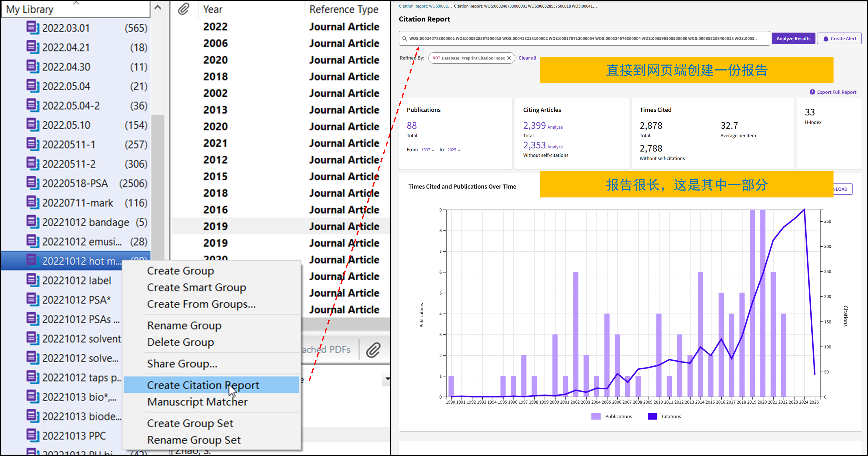The width and height of the screenshot is (868, 456).
Task: Select the 2006 Journal Article row
Action: pos(280,43)
